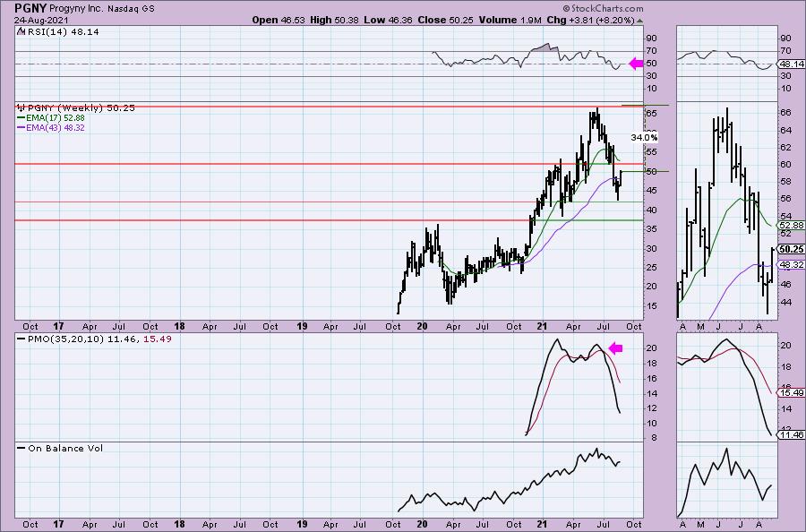Click the Open 46.53 value
The image size is (806, 532).
279,20
